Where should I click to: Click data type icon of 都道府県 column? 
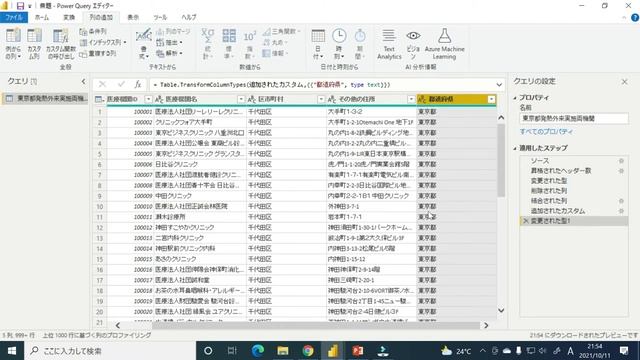pos(422,99)
